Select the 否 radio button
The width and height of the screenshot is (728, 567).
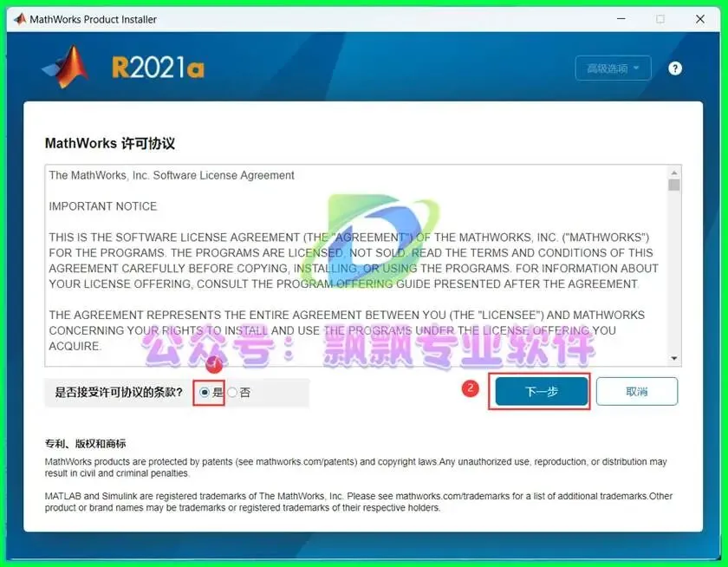[232, 393]
